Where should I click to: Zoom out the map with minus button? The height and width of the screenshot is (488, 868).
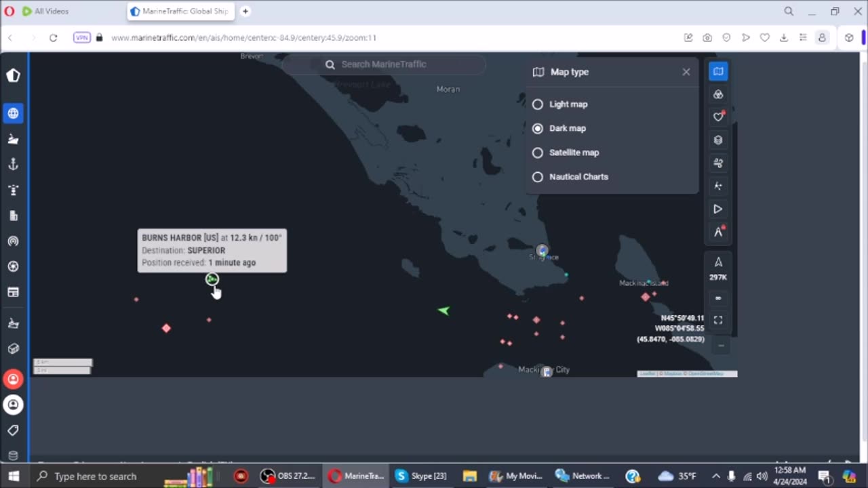point(721,346)
